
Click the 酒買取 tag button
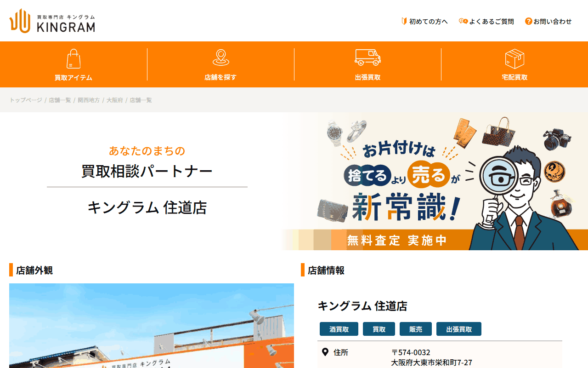[x=339, y=329]
